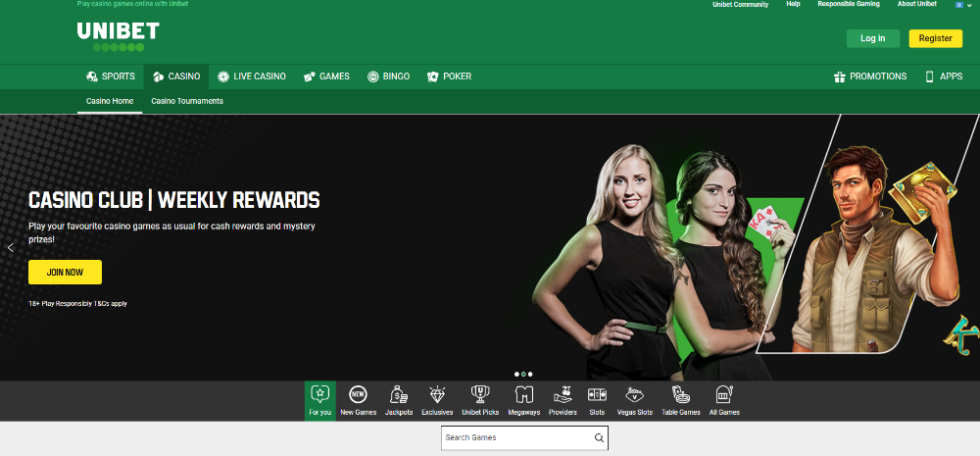Click the Apps phone icon
The image size is (980, 456).
[929, 76]
